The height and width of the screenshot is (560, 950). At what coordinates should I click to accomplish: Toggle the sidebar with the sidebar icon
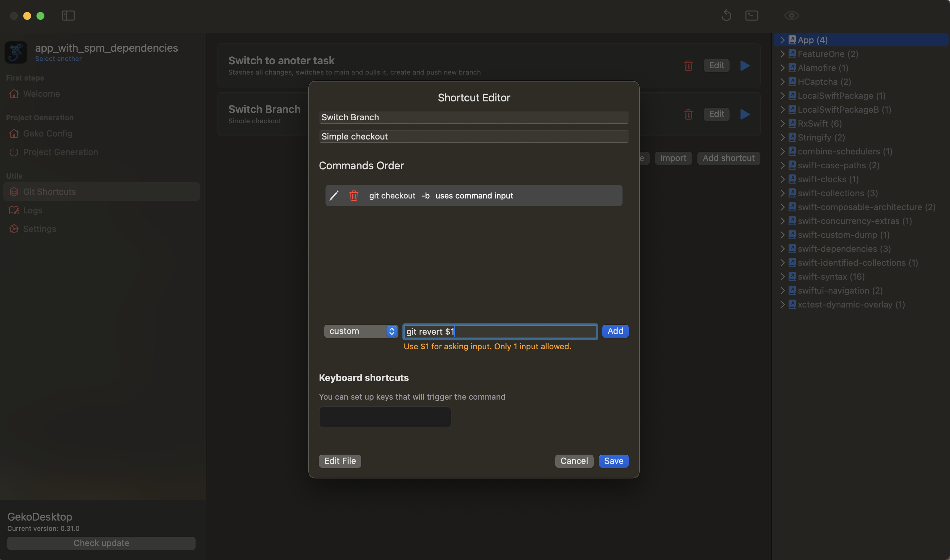click(68, 16)
